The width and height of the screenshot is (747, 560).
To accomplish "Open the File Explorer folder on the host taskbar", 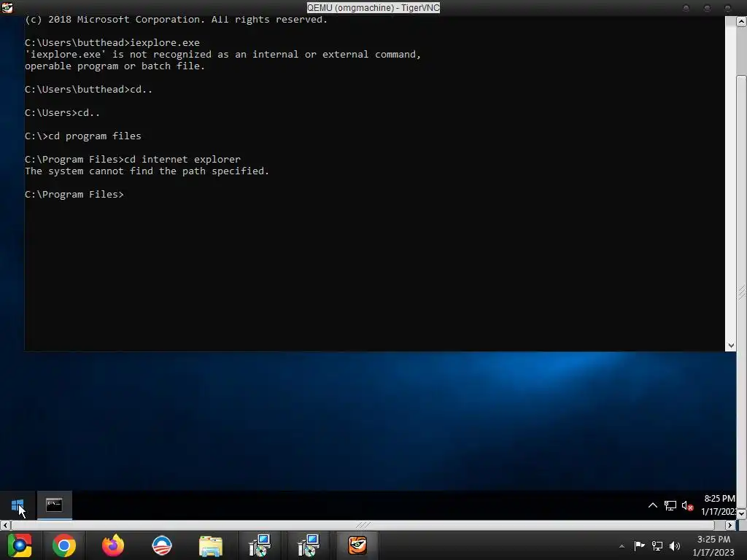I will click(x=211, y=546).
